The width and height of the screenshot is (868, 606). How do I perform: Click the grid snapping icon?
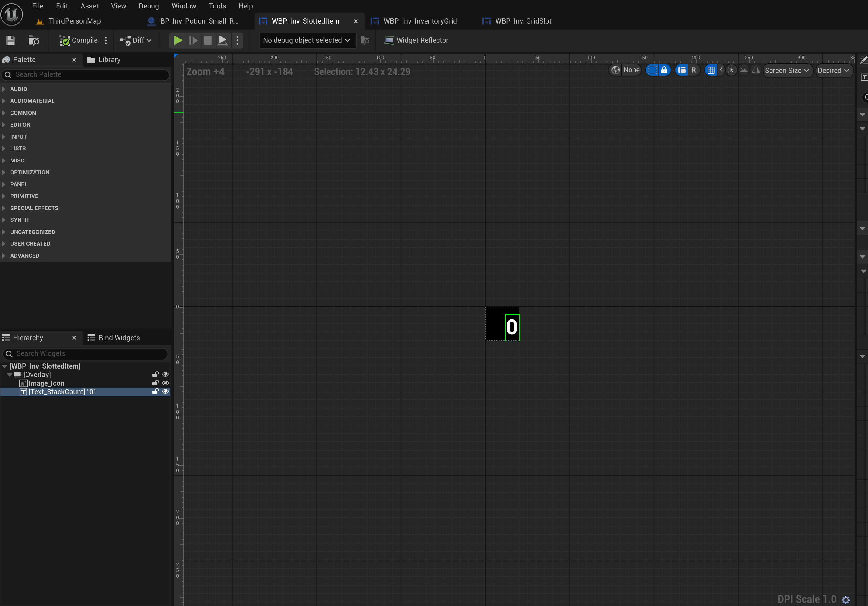click(x=711, y=70)
